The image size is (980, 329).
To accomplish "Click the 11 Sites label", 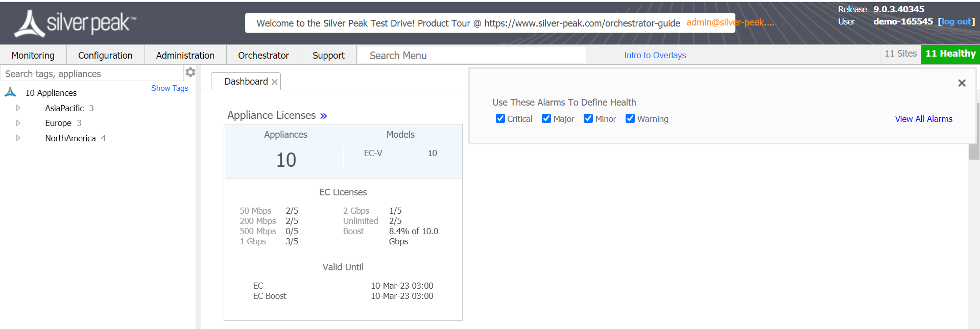I will coord(901,54).
